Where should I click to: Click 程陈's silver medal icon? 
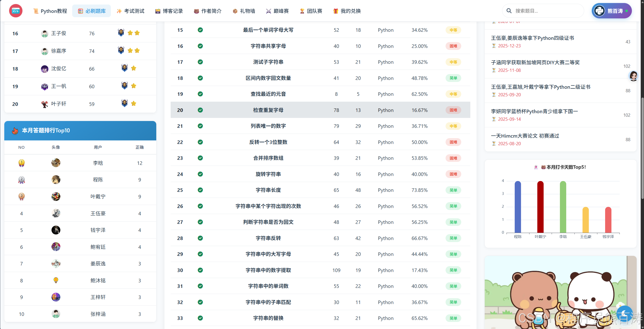point(21,180)
